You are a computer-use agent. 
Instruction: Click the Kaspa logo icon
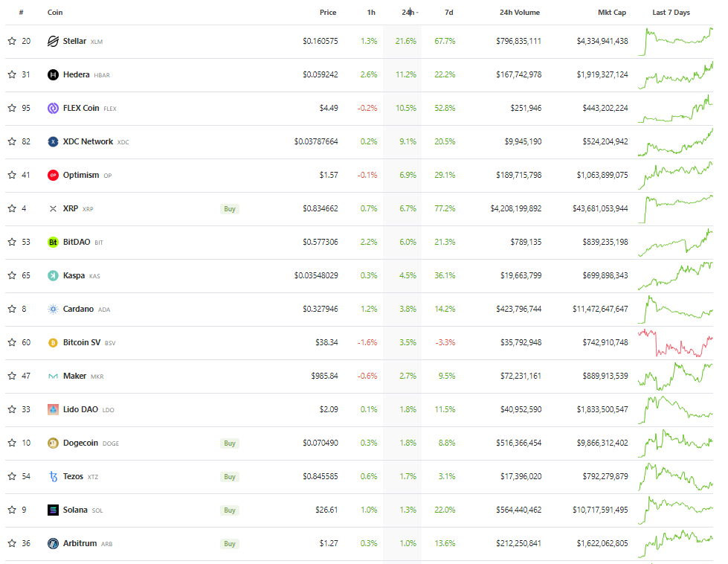tap(53, 275)
